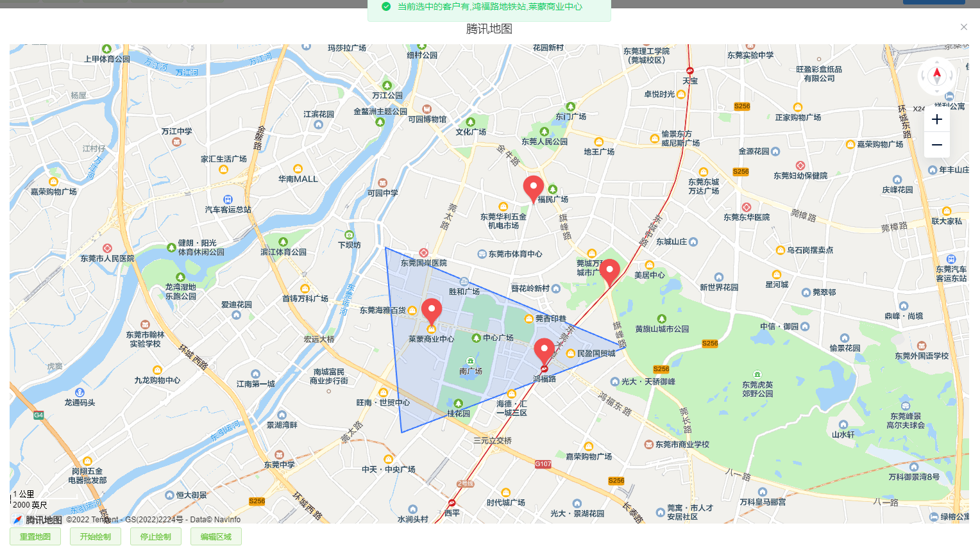
Task: Click the 东莞市体育中心 icon
Action: (x=482, y=254)
